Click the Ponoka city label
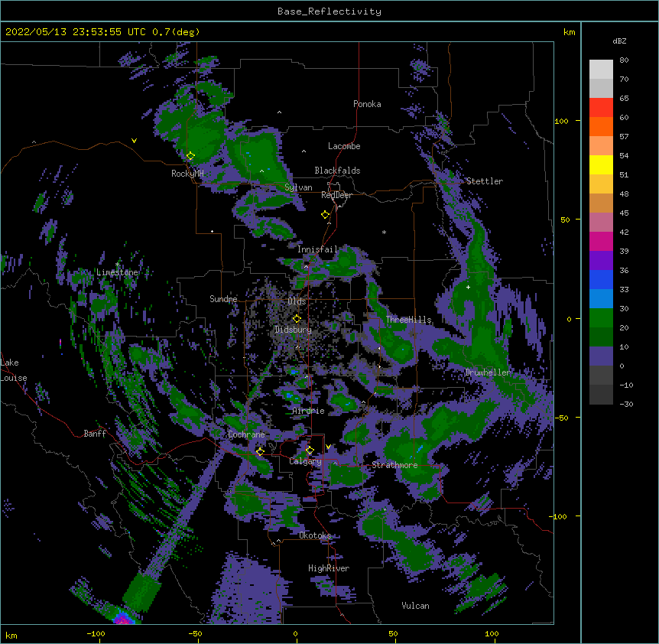This screenshot has height=644, width=659. pos(367,104)
